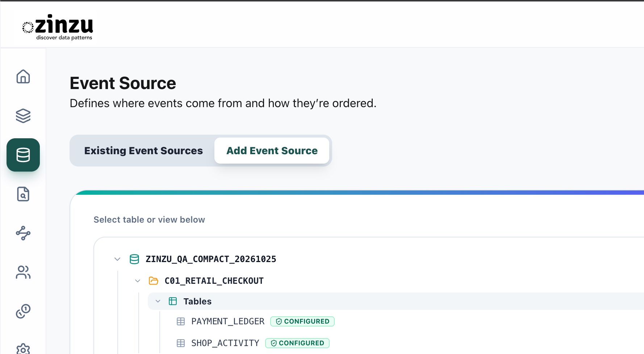Collapse the C01_RETAIL_CHECKOUT schema folder
644x354 pixels.
point(138,281)
